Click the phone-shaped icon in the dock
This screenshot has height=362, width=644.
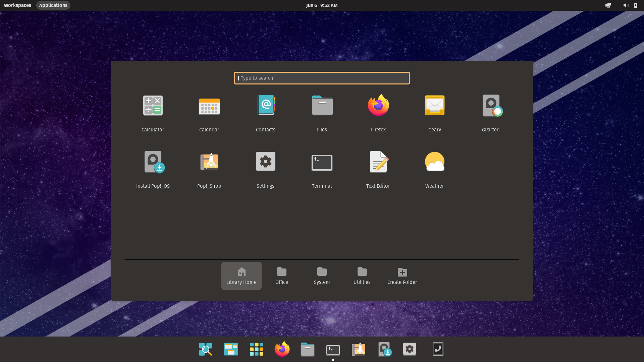(x=438, y=349)
